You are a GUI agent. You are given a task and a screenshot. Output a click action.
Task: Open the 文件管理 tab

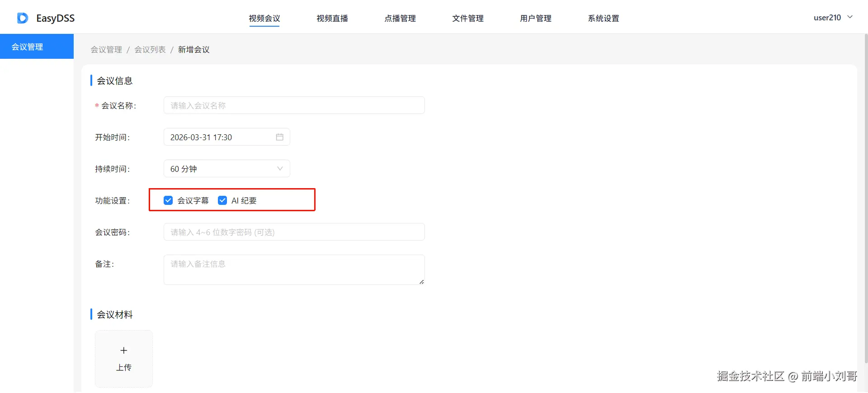468,19
